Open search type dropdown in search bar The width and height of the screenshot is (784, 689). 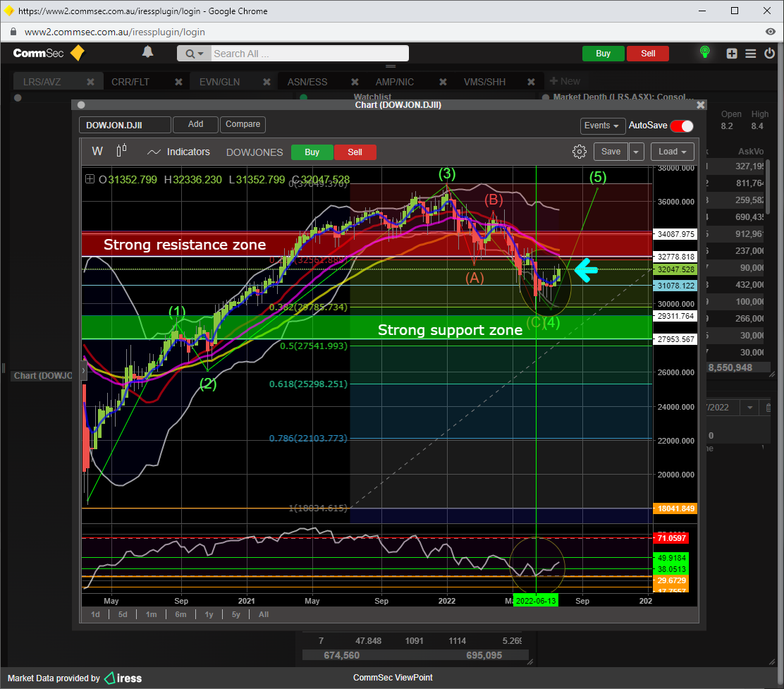pyautogui.click(x=195, y=54)
